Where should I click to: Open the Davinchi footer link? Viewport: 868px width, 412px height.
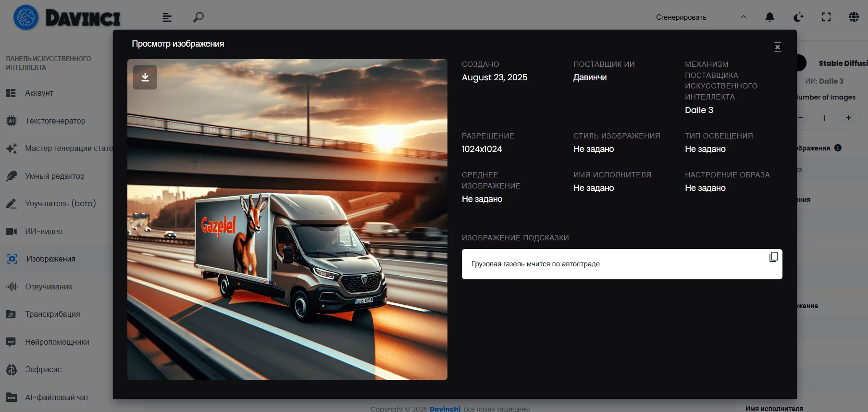point(445,409)
